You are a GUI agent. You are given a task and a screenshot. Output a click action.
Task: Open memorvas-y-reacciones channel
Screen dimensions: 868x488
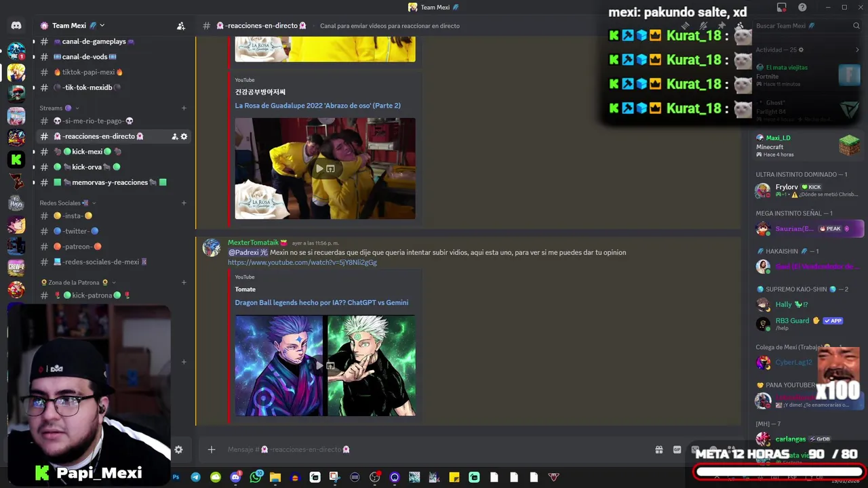[x=112, y=182]
